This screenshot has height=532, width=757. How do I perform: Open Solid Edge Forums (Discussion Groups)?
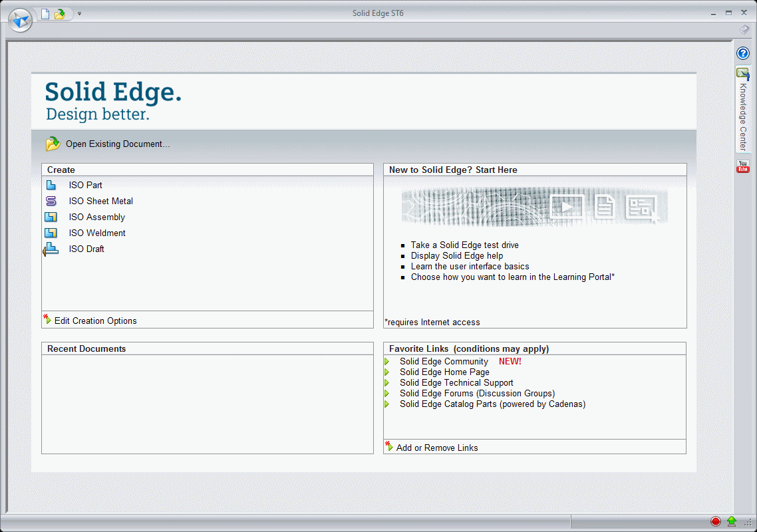[478, 393]
